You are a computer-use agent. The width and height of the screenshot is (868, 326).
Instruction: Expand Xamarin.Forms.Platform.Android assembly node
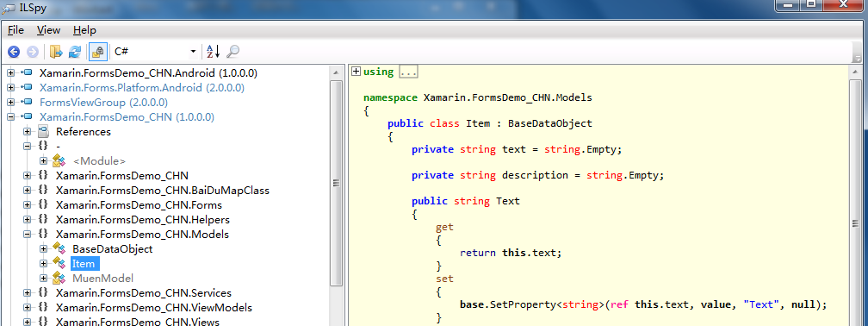pos(11,88)
